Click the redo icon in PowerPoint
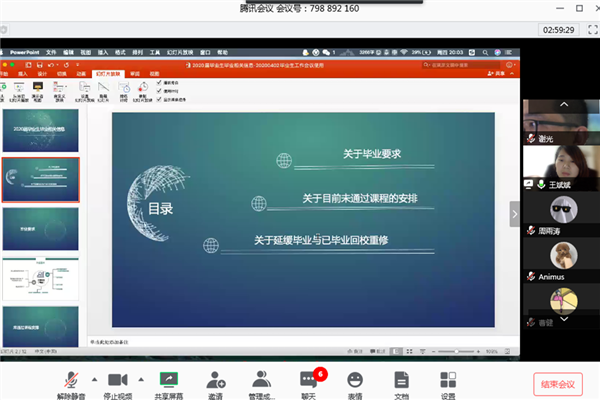The width and height of the screenshot is (600, 400). [x=66, y=65]
